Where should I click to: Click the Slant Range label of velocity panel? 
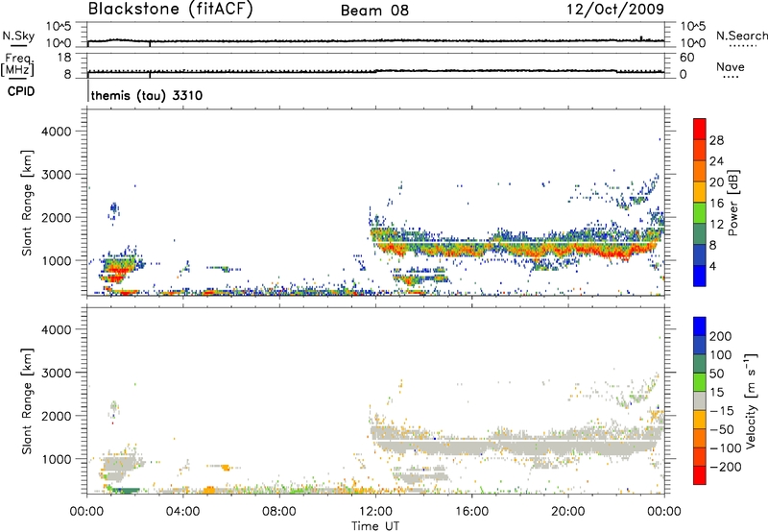pyautogui.click(x=27, y=401)
